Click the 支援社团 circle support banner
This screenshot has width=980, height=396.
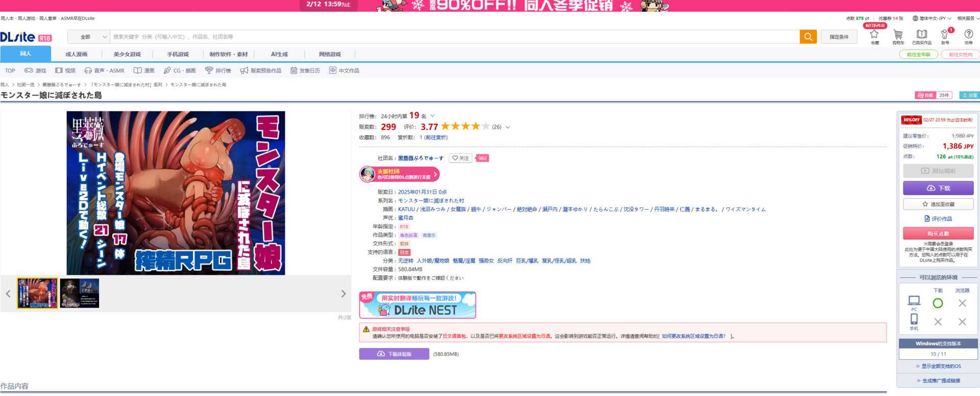tap(399, 174)
